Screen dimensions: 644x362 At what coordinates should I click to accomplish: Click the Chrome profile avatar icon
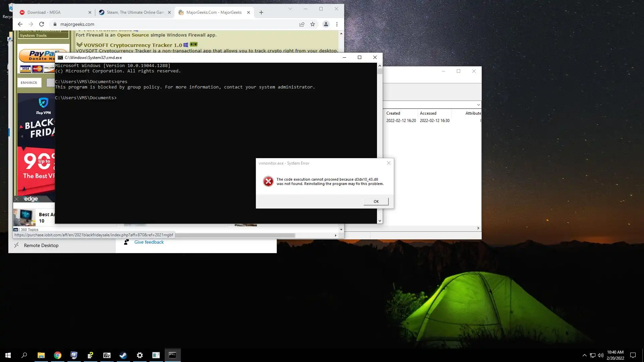(325, 24)
